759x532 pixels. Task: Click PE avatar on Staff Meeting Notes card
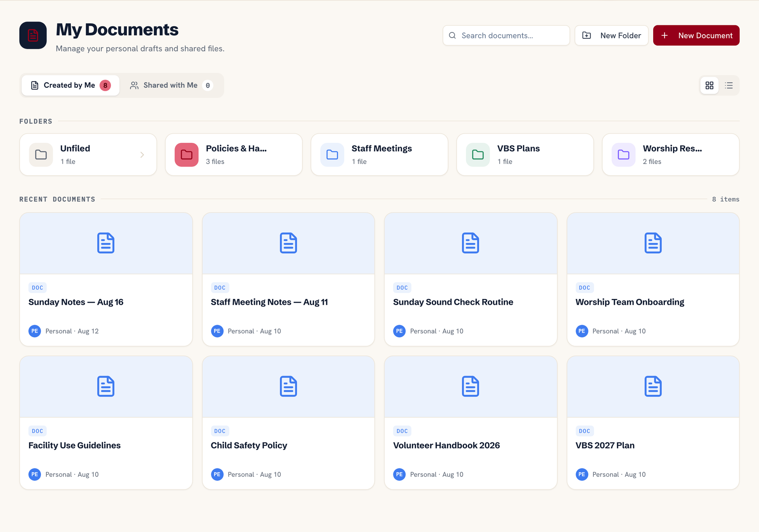click(217, 331)
